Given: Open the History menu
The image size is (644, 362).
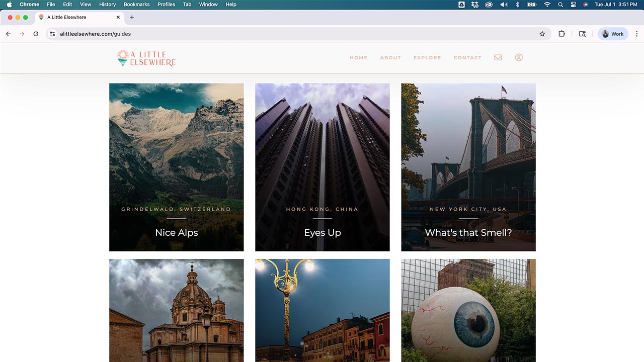Looking at the screenshot, I should click(x=107, y=5).
